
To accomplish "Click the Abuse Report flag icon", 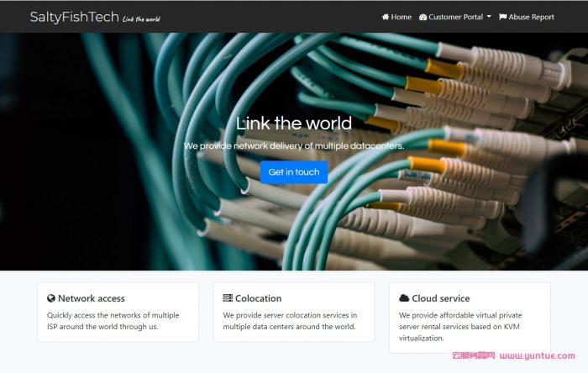I will pyautogui.click(x=502, y=17).
